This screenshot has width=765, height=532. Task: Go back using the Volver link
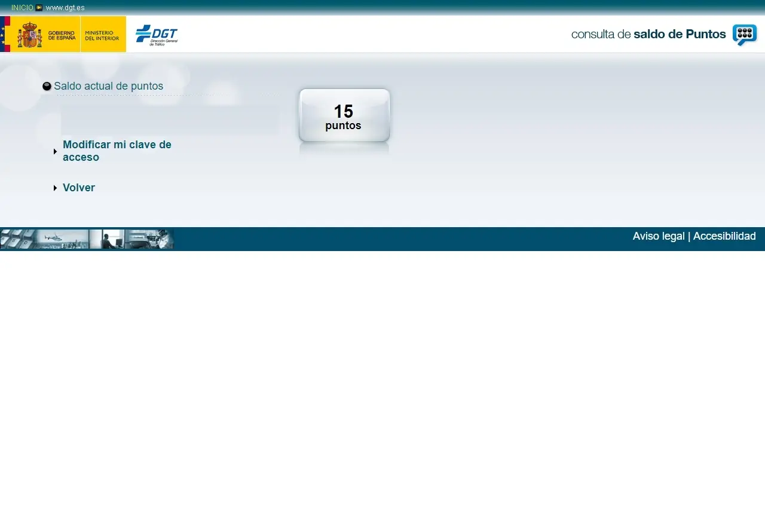coord(79,188)
